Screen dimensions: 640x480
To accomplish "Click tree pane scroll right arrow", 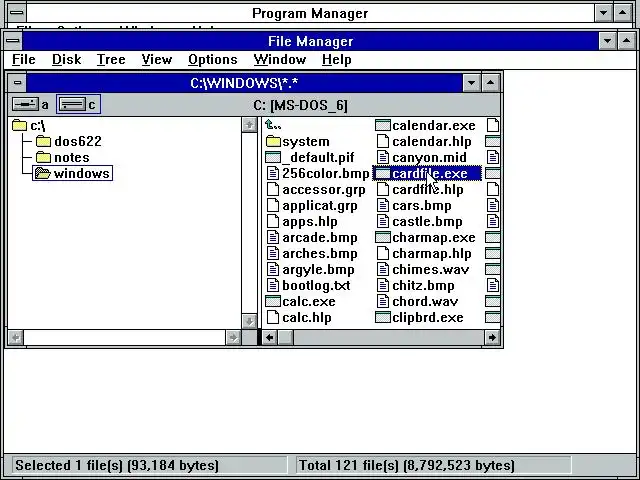I will (233, 338).
